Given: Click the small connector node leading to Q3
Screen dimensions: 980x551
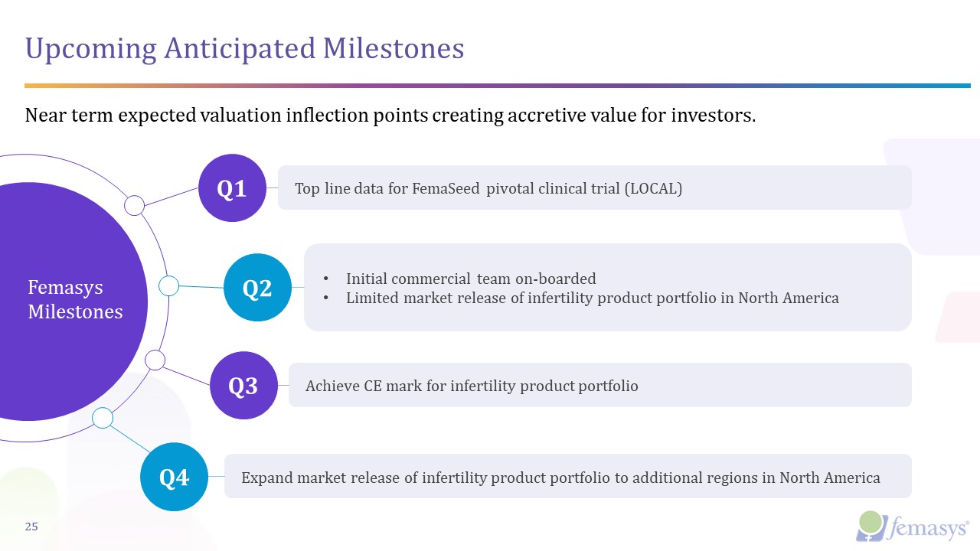Looking at the screenshot, I should pos(155,360).
